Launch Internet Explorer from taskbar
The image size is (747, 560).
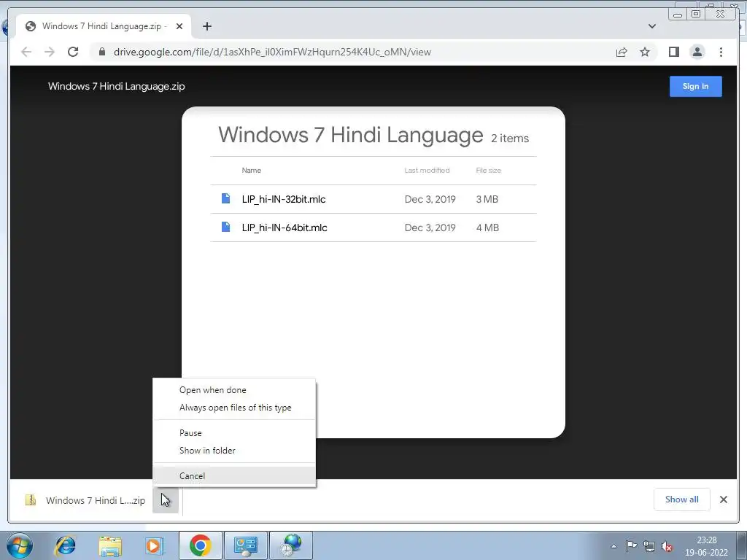pyautogui.click(x=65, y=545)
